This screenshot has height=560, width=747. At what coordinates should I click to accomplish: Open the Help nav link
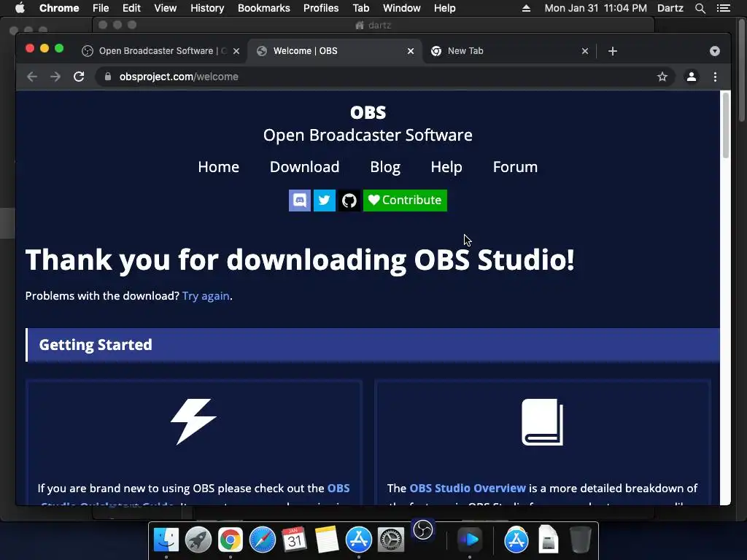[x=446, y=167]
